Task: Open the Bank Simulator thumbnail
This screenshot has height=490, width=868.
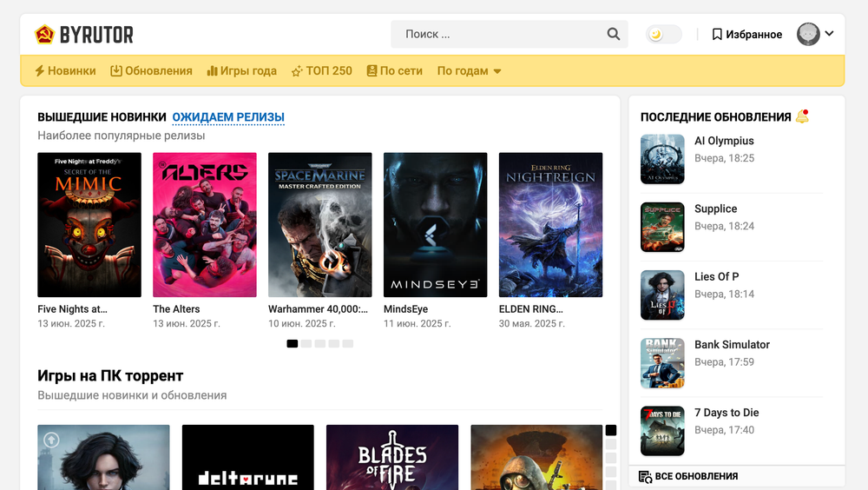Action: pyautogui.click(x=662, y=363)
